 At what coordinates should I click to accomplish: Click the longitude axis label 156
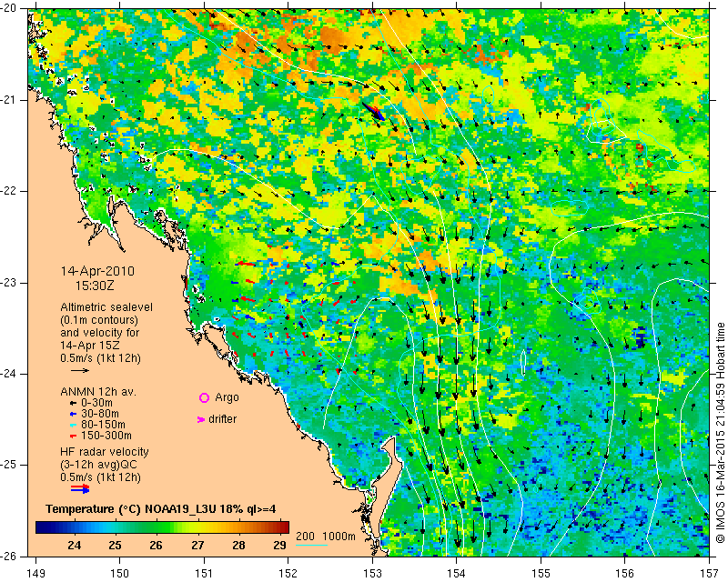(x=625, y=574)
